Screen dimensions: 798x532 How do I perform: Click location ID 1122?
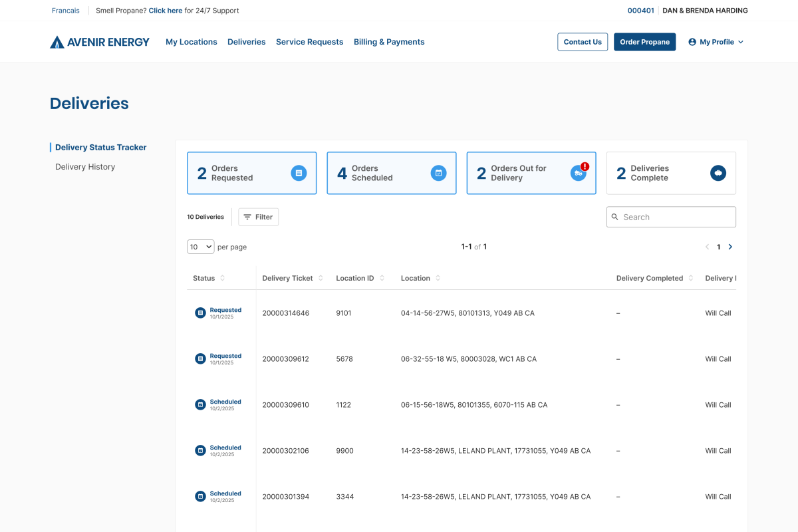click(x=343, y=405)
